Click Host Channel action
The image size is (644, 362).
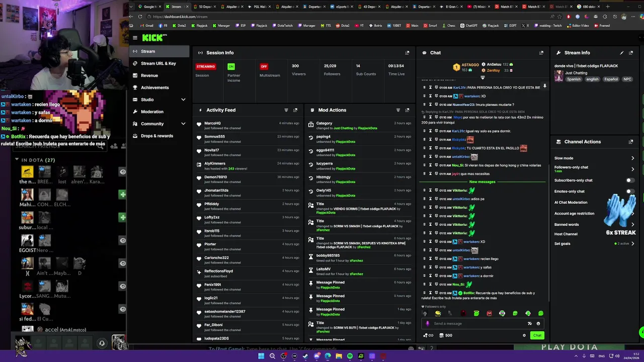click(x=566, y=234)
